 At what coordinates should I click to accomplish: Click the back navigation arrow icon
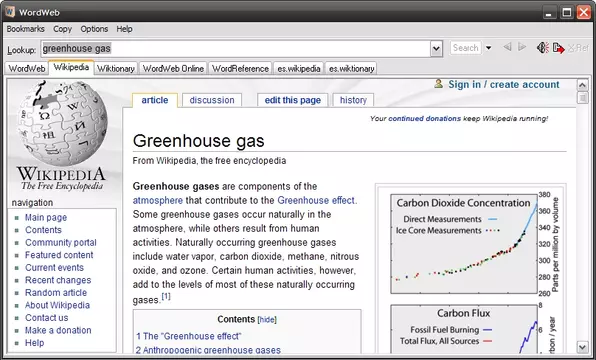point(507,47)
